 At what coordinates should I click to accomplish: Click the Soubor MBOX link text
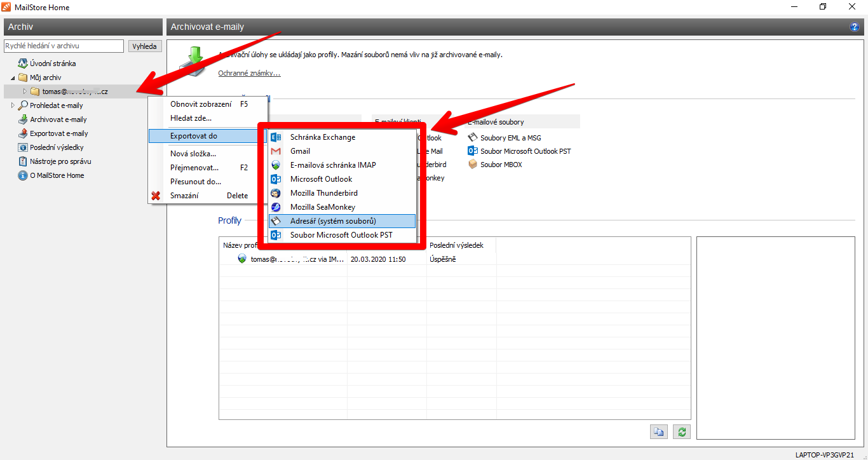(x=501, y=165)
